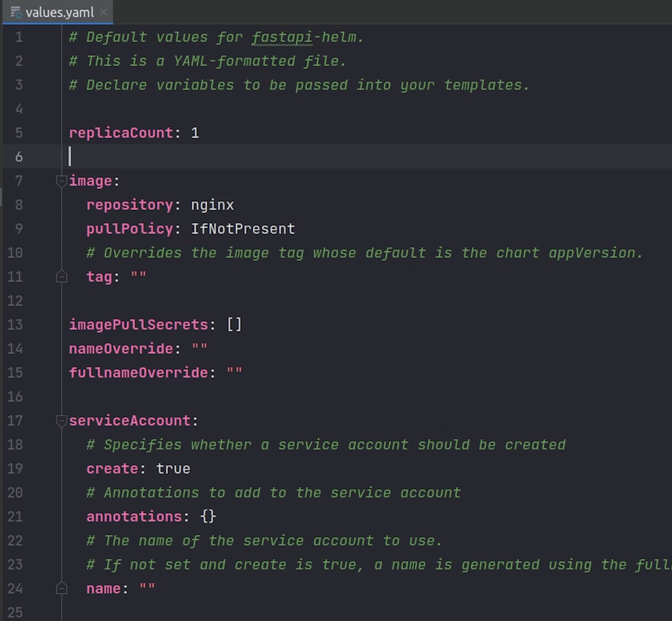The width and height of the screenshot is (672, 621).
Task: Select the values.yaml tab
Action: pyautogui.click(x=60, y=13)
